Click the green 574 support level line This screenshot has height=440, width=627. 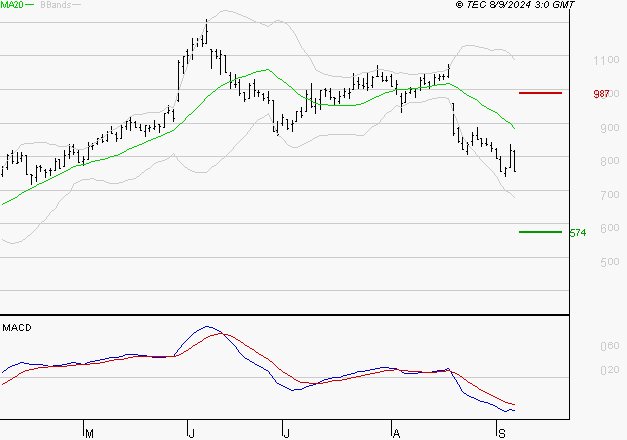tap(540, 232)
